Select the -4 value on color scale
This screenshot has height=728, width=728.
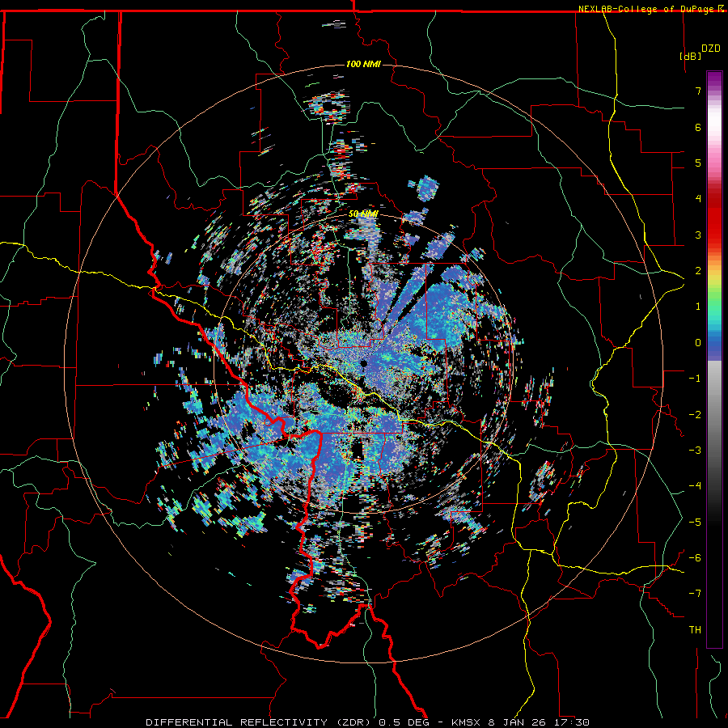(x=695, y=486)
